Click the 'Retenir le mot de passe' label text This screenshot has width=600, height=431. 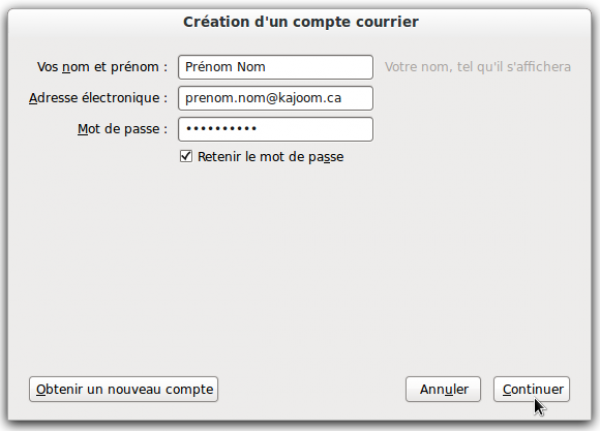(271, 157)
